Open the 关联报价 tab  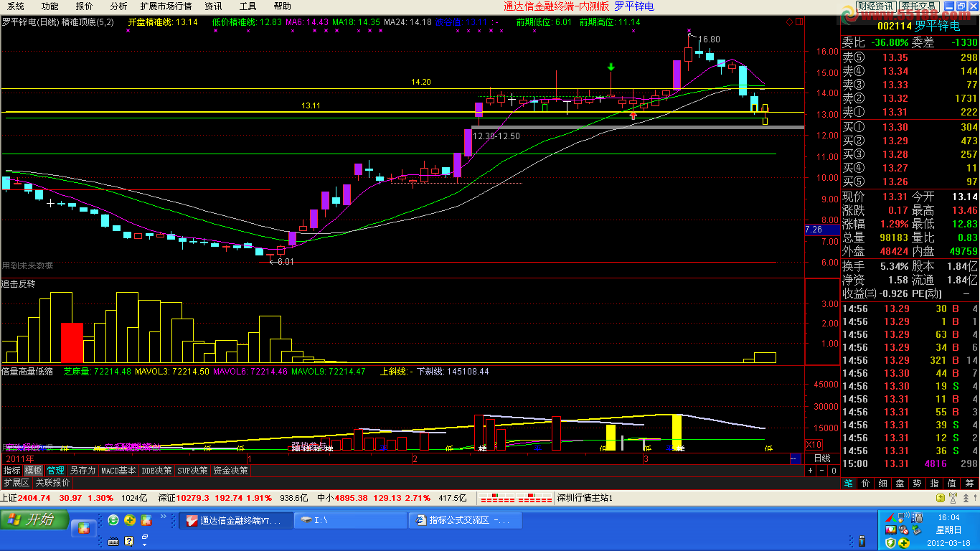52,483
